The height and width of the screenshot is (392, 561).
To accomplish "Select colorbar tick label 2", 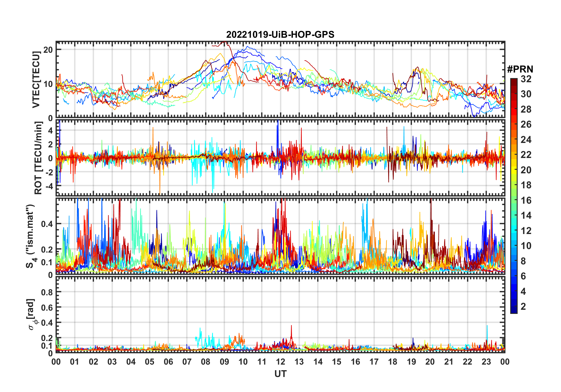I will pos(524,307).
